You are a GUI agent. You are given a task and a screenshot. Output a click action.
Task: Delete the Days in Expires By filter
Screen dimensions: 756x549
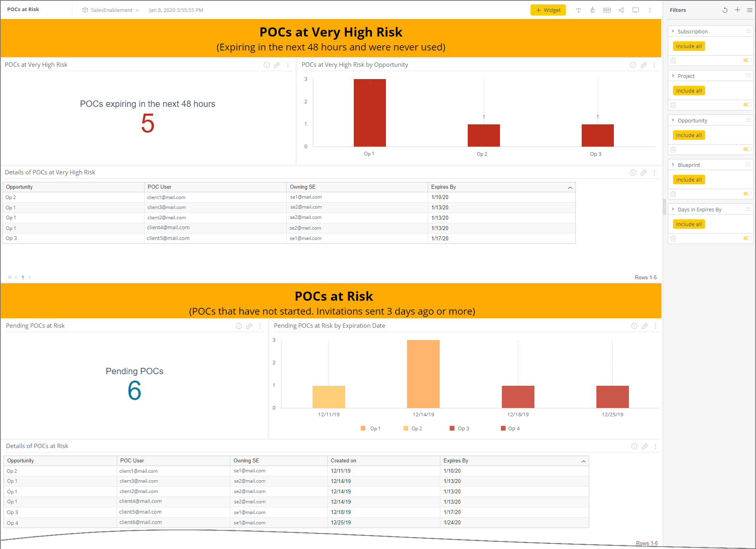673,238
